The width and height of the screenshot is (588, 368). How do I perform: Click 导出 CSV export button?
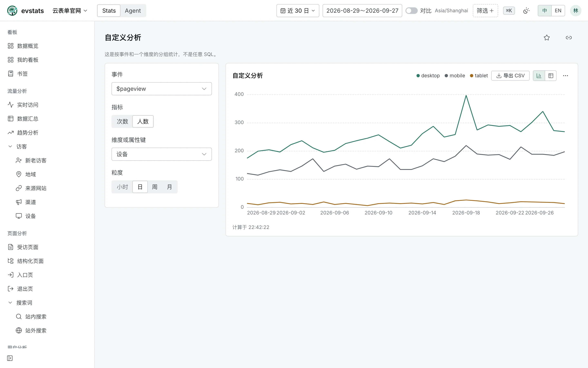[x=510, y=76]
